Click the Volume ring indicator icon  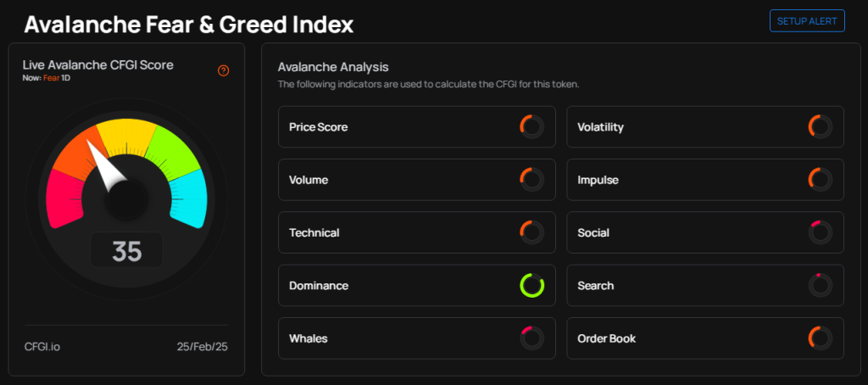[x=531, y=180]
